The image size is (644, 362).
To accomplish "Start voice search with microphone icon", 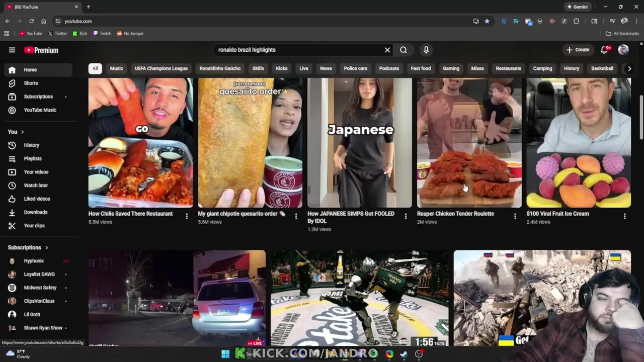I will (426, 50).
